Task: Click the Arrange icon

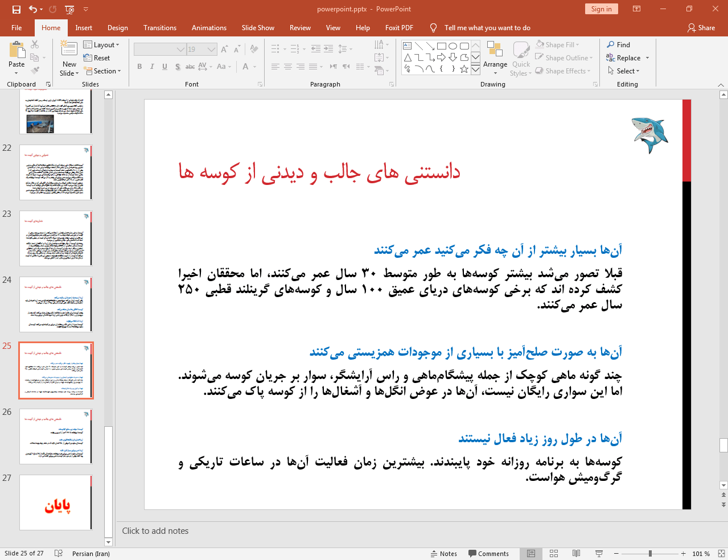Action: (x=495, y=51)
